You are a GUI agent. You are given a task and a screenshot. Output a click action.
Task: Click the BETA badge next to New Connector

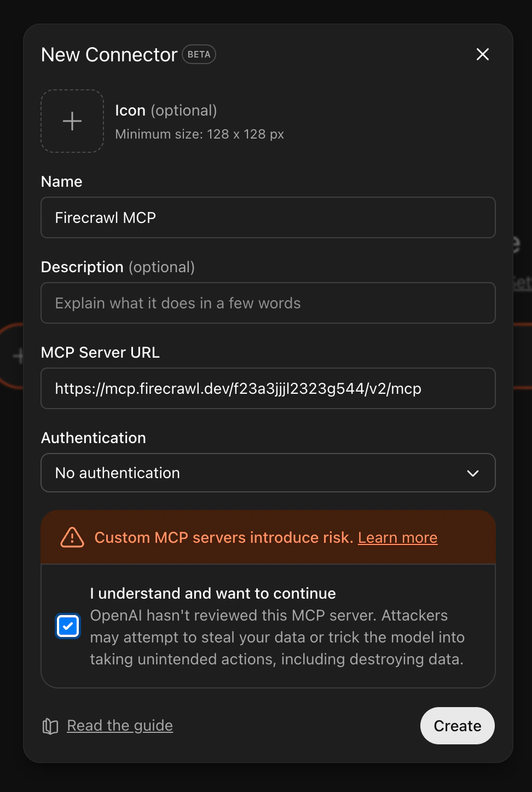(x=198, y=54)
